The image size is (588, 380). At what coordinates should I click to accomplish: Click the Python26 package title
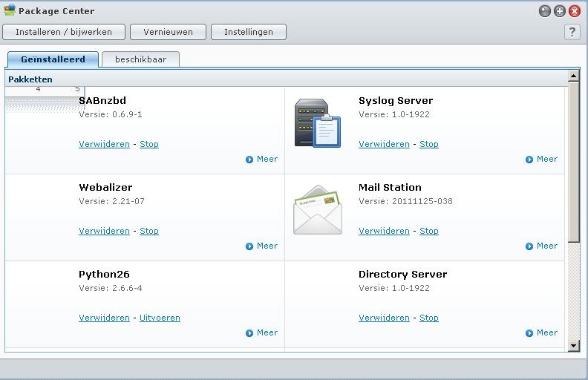point(104,275)
